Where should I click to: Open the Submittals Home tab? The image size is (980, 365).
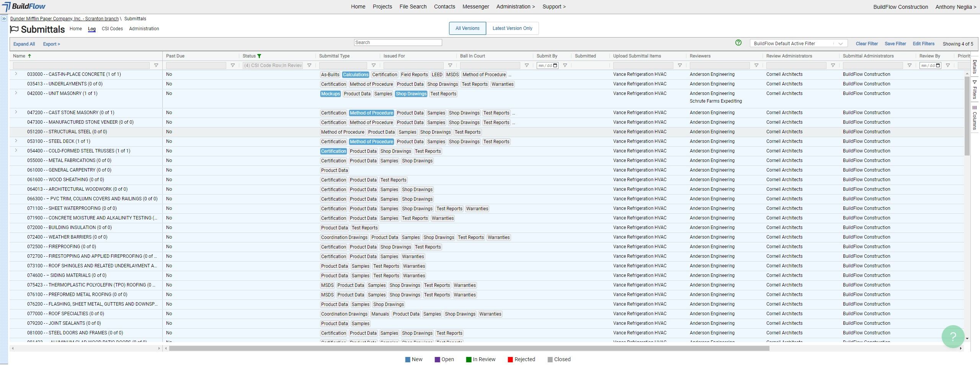coord(76,29)
